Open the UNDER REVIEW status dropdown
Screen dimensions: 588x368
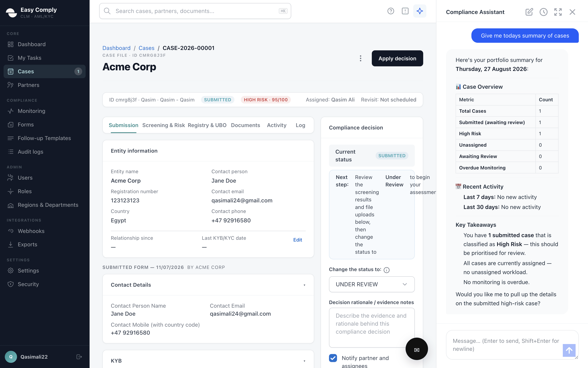pyautogui.click(x=371, y=284)
